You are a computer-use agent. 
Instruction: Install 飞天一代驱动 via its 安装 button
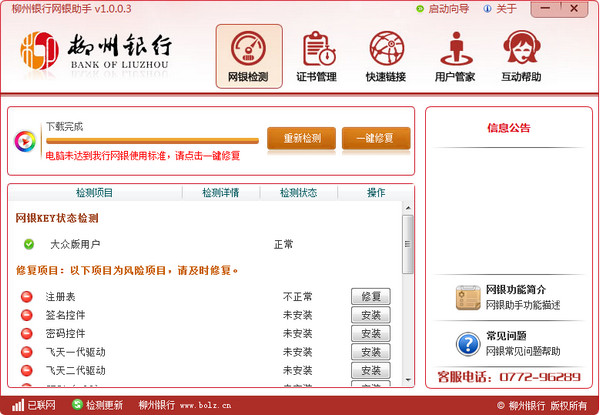pos(371,352)
